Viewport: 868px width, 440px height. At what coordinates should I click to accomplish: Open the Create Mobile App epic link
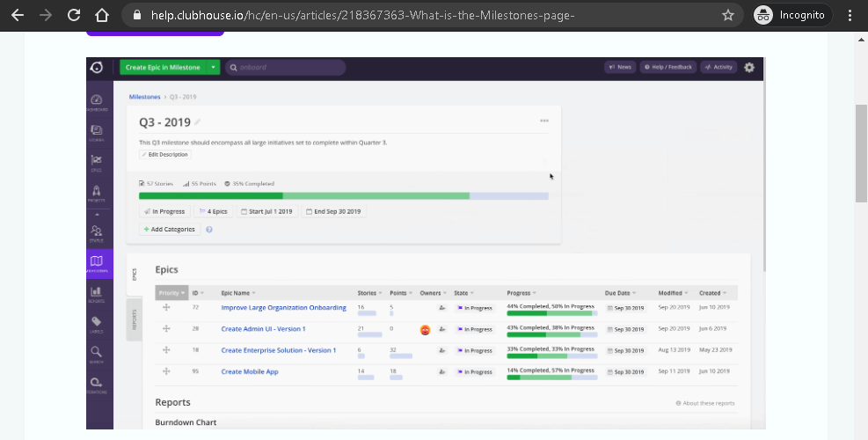pyautogui.click(x=250, y=371)
